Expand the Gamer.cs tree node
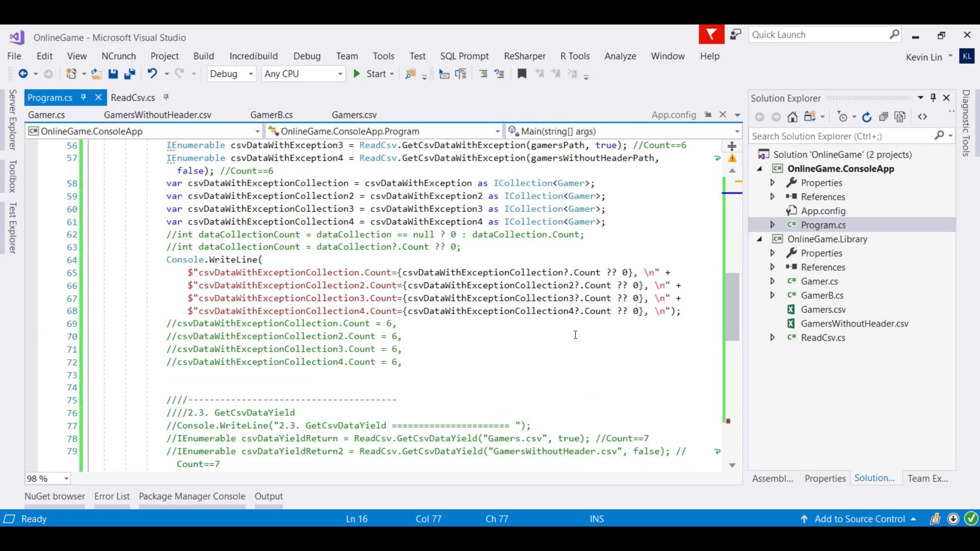980x551 pixels. (x=772, y=281)
